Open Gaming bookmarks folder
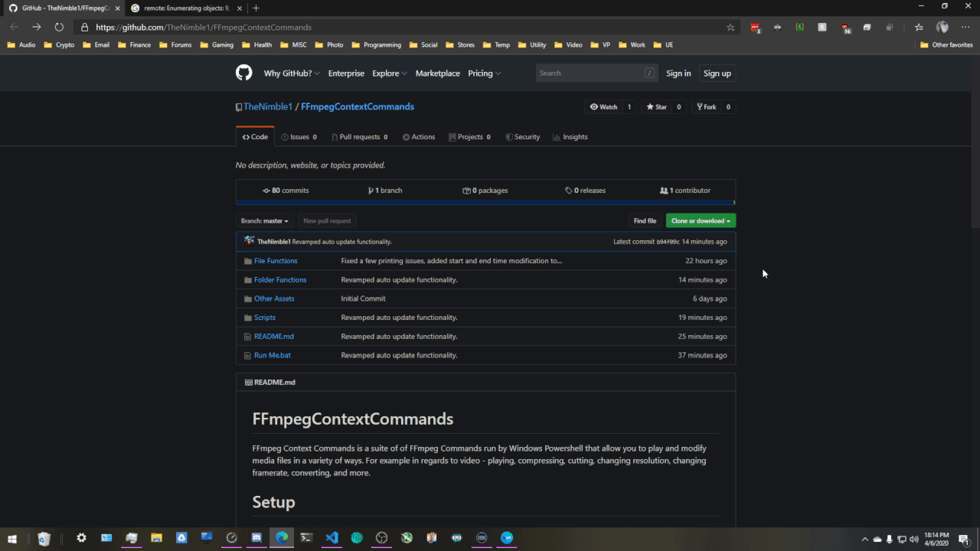 217,45
